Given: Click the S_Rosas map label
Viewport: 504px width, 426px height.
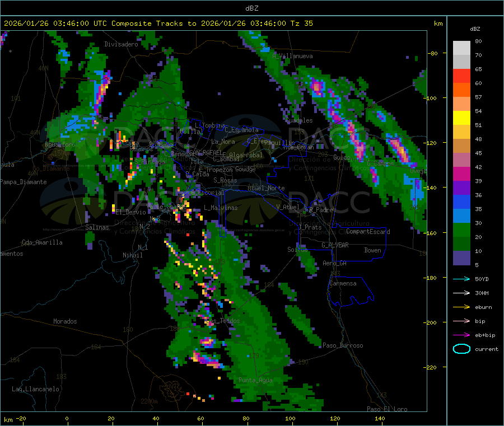Looking at the screenshot, I should (x=225, y=181).
